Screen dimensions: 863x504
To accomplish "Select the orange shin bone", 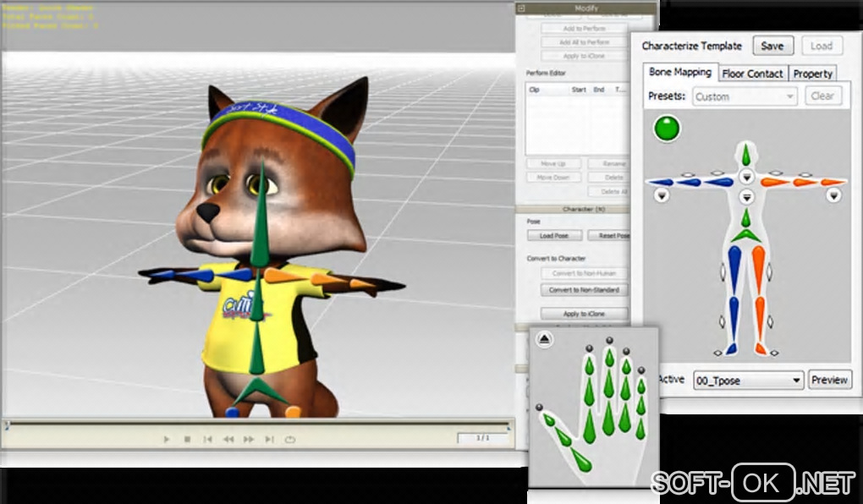I will [x=760, y=319].
